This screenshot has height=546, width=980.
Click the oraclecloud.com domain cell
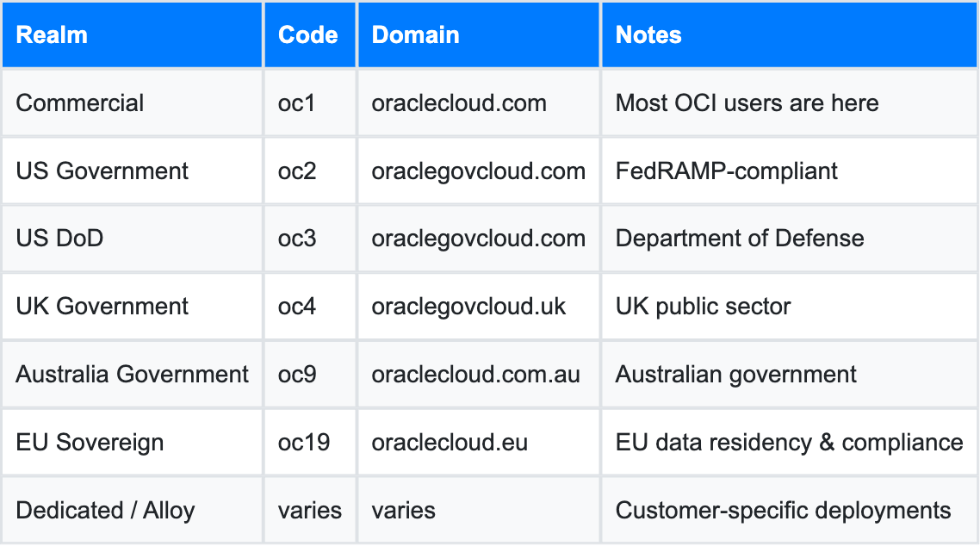(x=479, y=103)
